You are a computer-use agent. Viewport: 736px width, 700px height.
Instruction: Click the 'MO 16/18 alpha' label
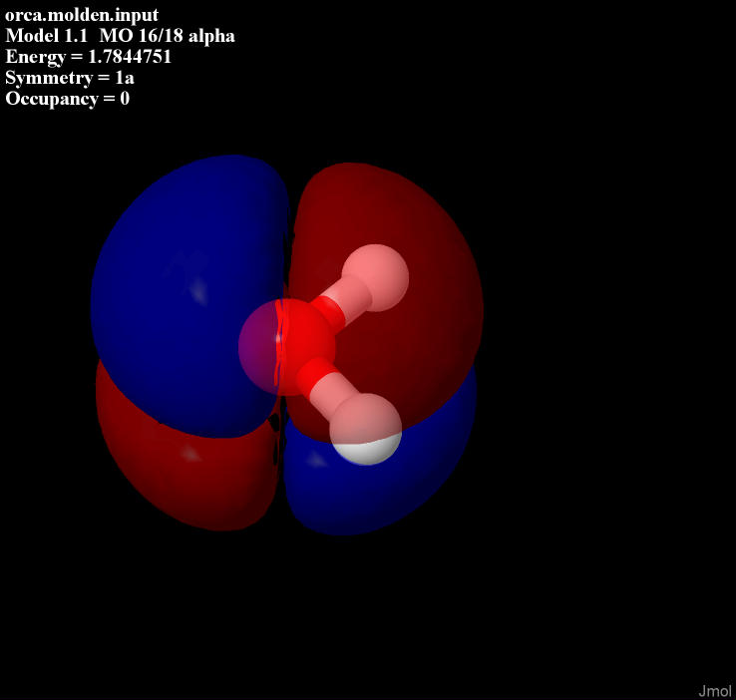click(168, 36)
